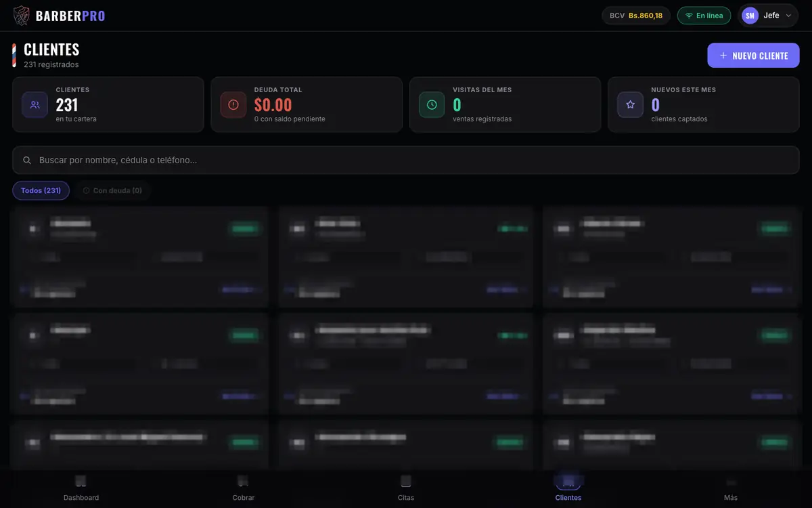Click the BCV exchange rate badge
Image resolution: width=812 pixels, height=508 pixels.
click(636, 16)
